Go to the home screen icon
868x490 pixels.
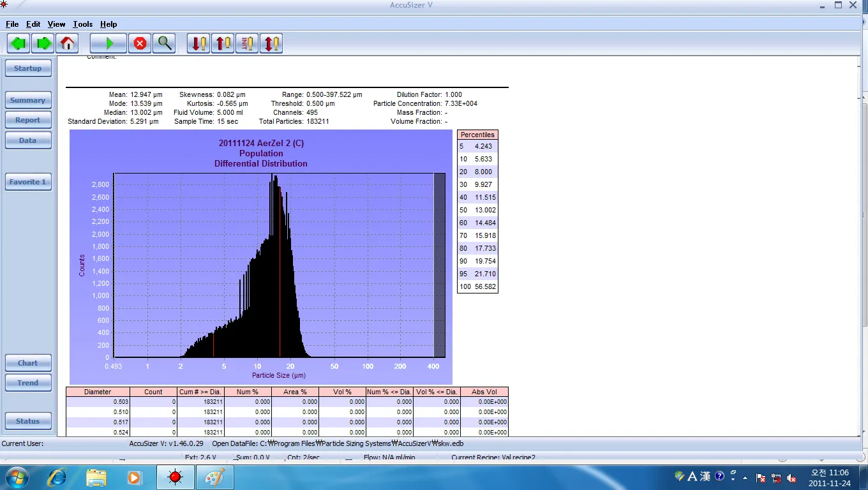(67, 43)
